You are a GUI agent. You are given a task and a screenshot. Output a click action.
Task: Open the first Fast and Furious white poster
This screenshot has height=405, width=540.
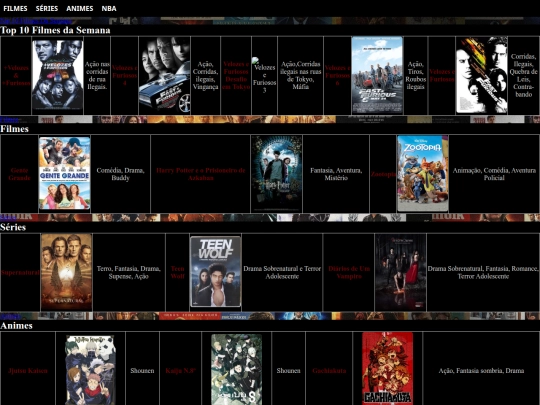pyautogui.click(x=481, y=76)
